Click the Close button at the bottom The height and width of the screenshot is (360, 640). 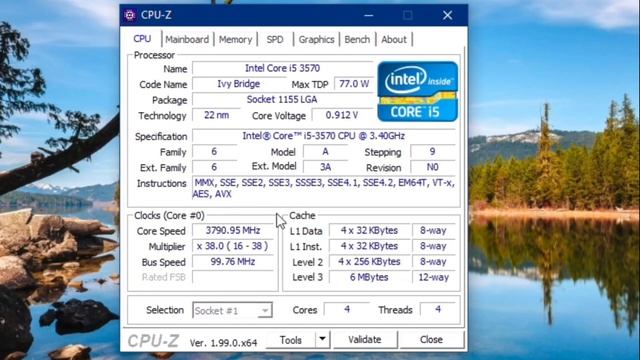coord(431,340)
